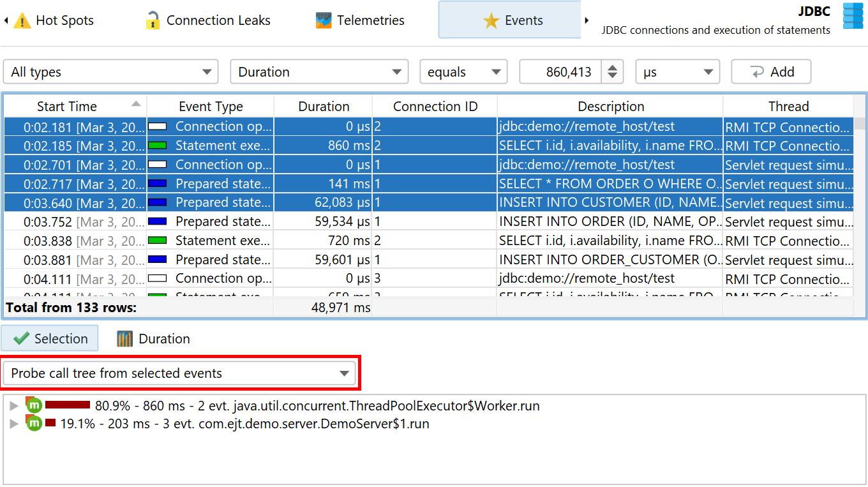Select the 0:03.752 event row

(429, 221)
